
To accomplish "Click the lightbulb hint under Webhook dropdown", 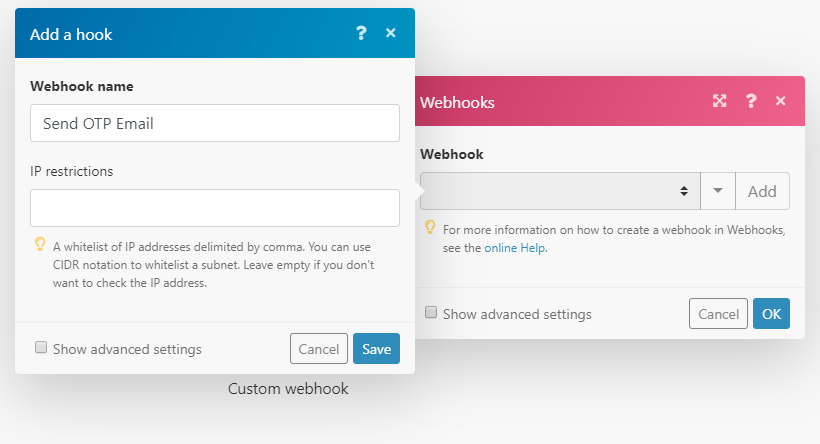I will (x=430, y=228).
